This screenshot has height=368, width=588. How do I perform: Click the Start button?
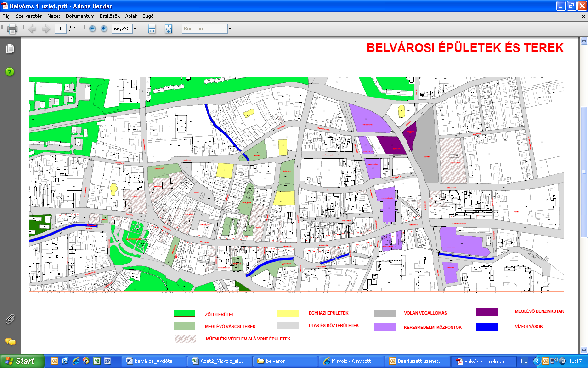[23, 361]
